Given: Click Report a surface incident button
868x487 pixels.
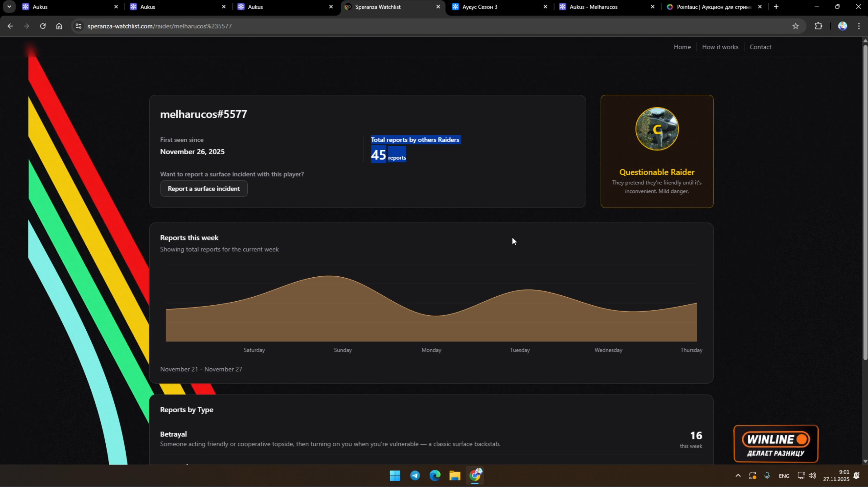Looking at the screenshot, I should coord(204,188).
